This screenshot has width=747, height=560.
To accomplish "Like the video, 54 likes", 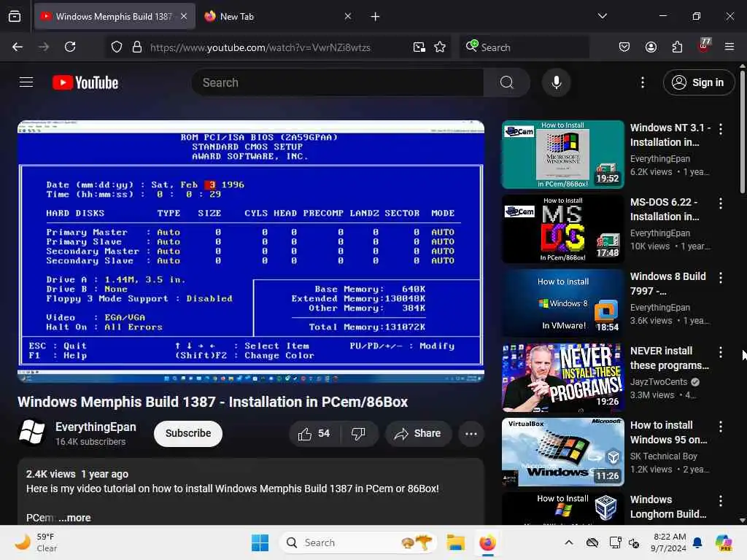I will tap(314, 433).
